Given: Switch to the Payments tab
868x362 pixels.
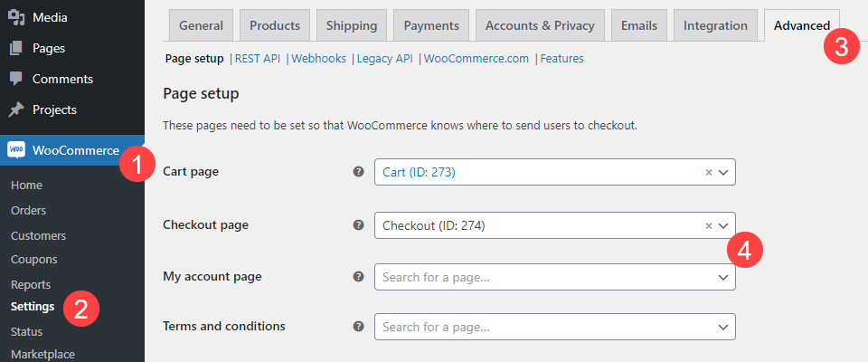Looking at the screenshot, I should pyautogui.click(x=431, y=25).
